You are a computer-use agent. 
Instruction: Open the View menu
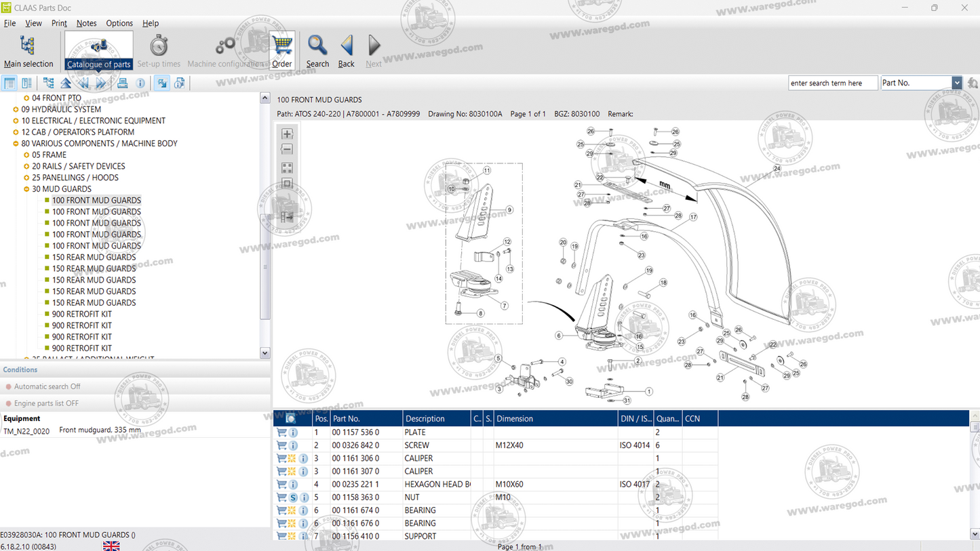33,23
